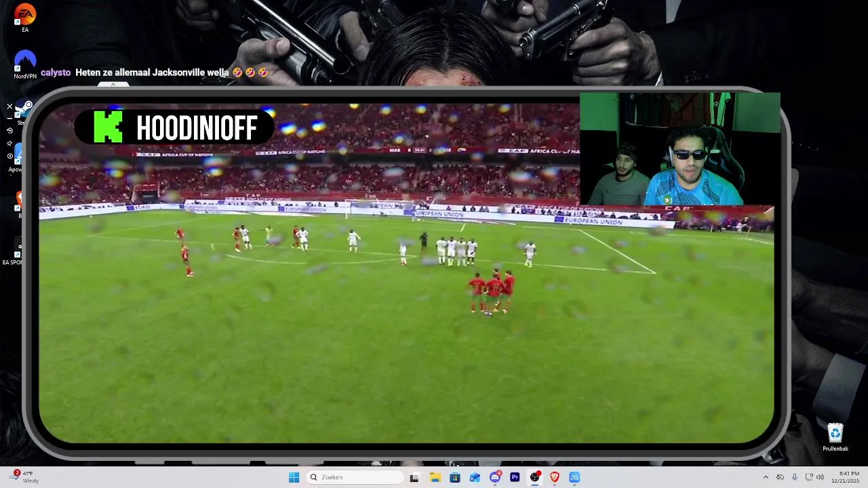Open Outlook from the taskbar
The width and height of the screenshot is (868, 488).
pos(475,478)
